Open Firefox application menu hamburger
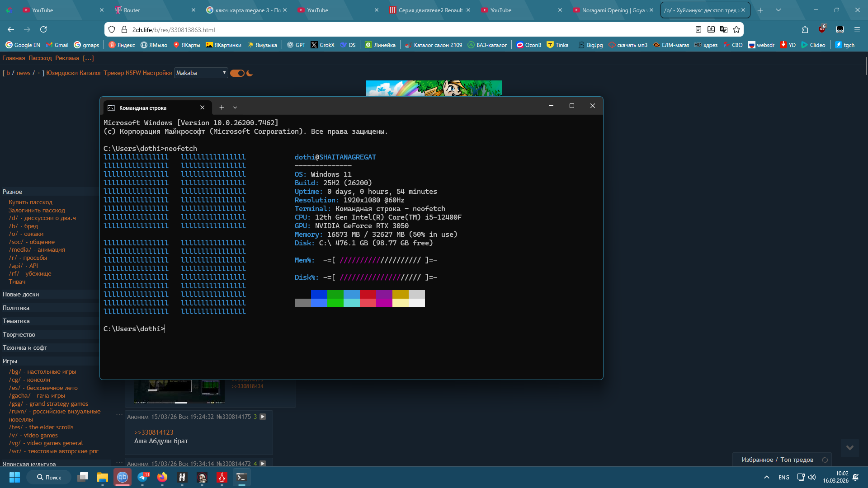The height and width of the screenshot is (488, 868). pyautogui.click(x=857, y=29)
